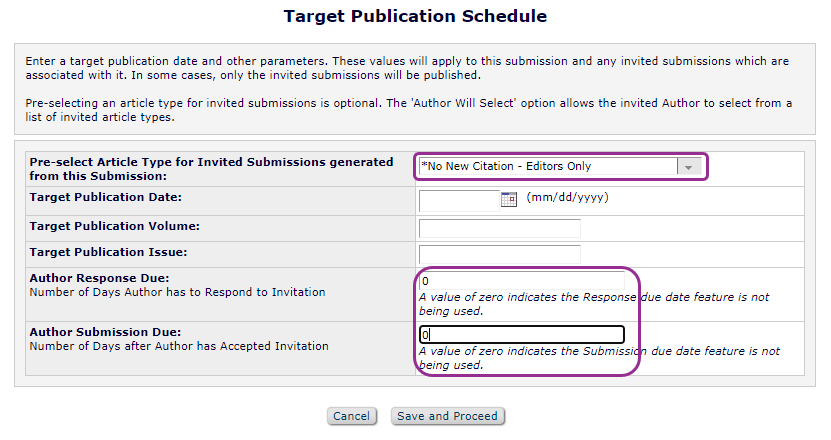Image resolution: width=831 pixels, height=440 pixels.
Task: Click the (mm/dd/yyyy) format hint
Action: [x=567, y=198]
